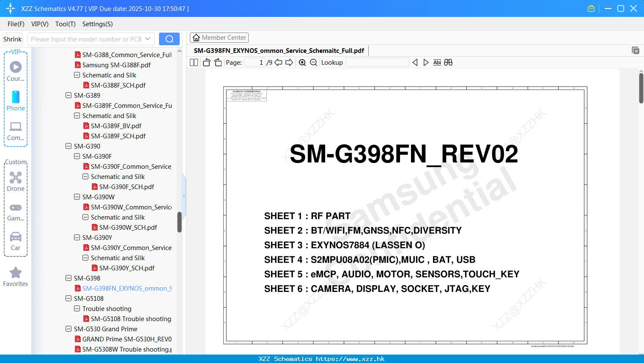Image resolution: width=644 pixels, height=363 pixels.
Task: Open SM-G390W_SCH.pdf
Action: 124,227
